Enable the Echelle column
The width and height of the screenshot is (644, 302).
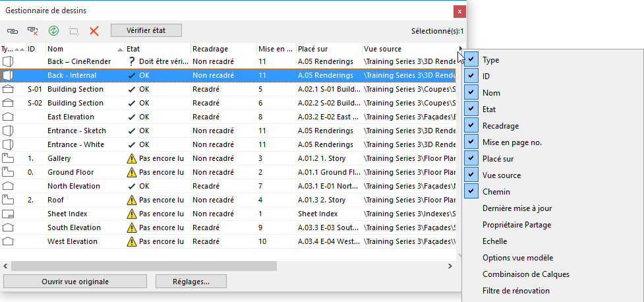[x=494, y=241]
